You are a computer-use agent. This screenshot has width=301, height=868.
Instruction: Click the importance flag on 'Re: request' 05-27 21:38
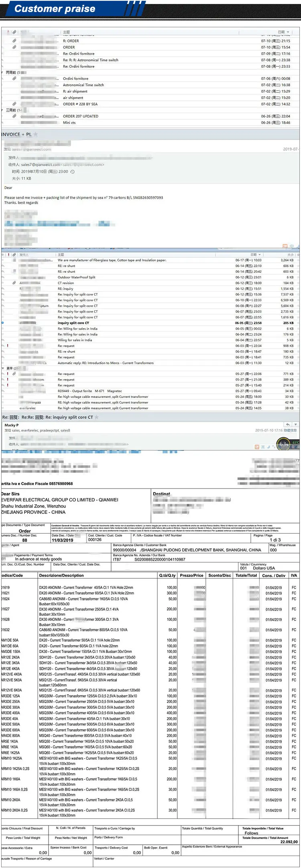point(8,379)
